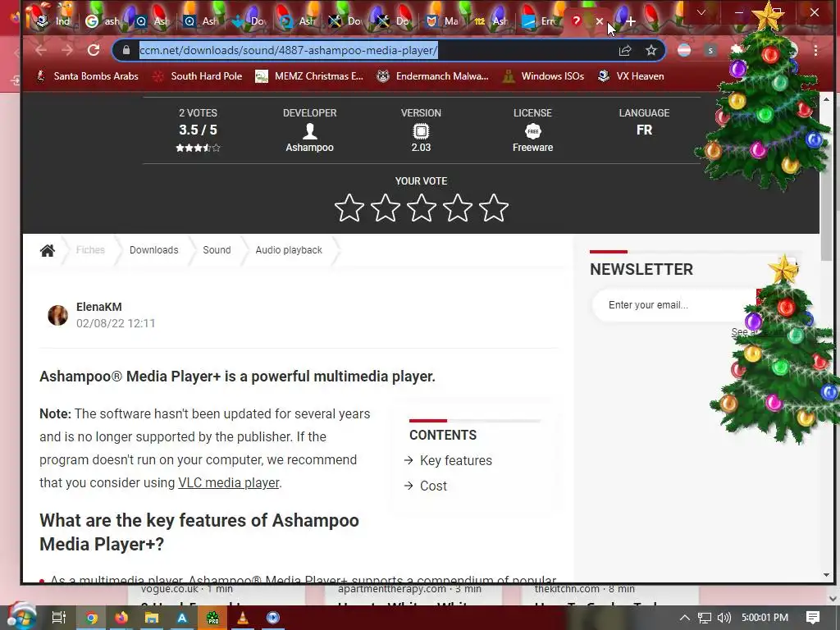Click the version chip icon
The height and width of the screenshot is (630, 840).
point(421,131)
